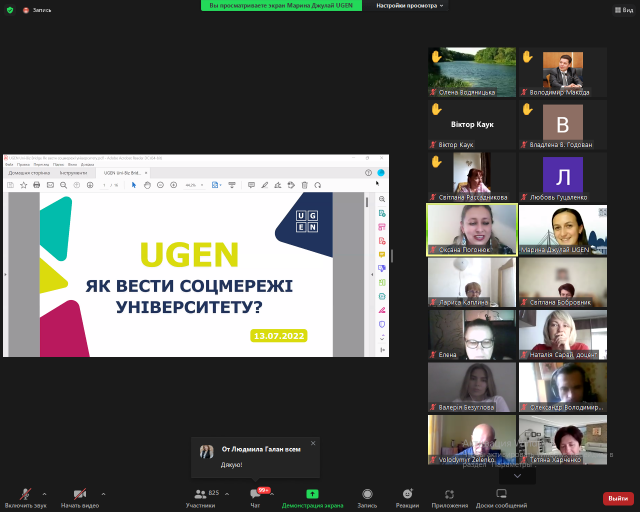Image resolution: width=640 pixels, height=512 pixels.
Task: Expand chat options arrow
Action: click(272, 494)
